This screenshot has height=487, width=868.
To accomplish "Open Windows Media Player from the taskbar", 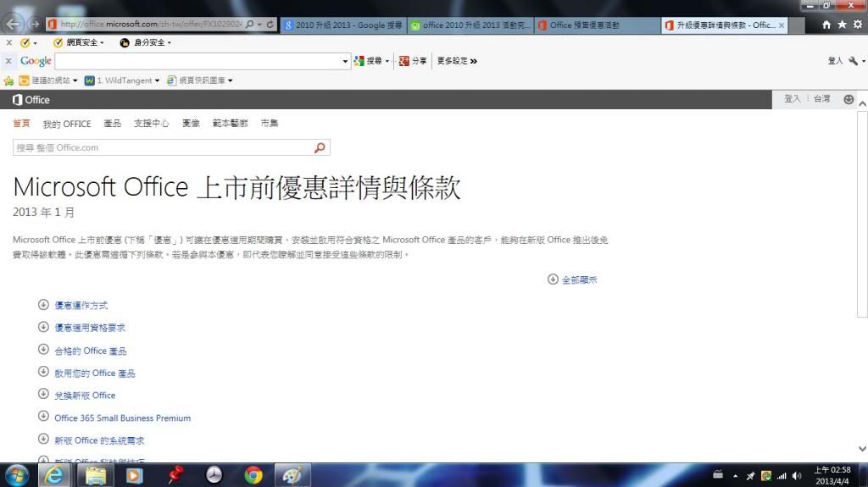I will 134,475.
